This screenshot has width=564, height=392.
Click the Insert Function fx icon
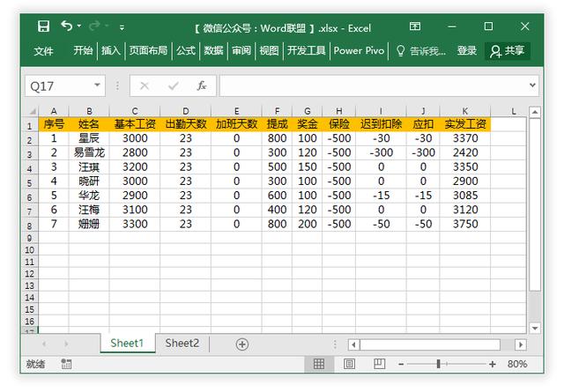(x=202, y=85)
